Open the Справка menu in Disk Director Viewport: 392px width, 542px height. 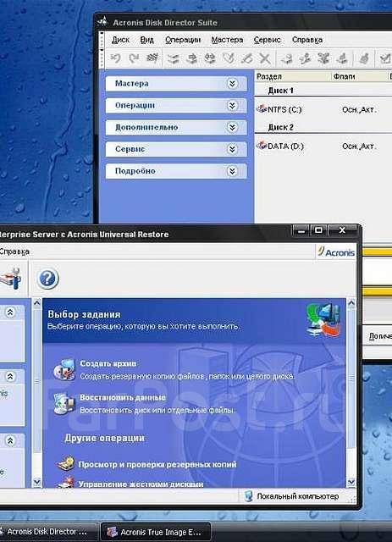point(307,40)
